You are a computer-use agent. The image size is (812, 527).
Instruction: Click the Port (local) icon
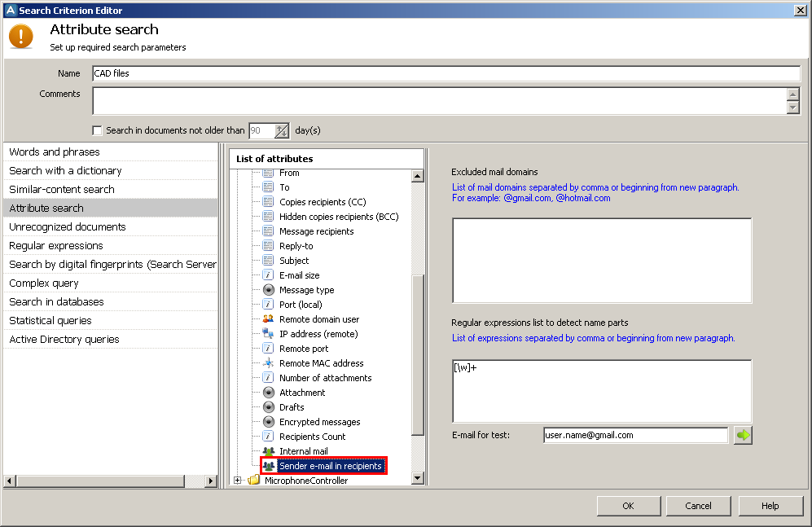click(268, 305)
